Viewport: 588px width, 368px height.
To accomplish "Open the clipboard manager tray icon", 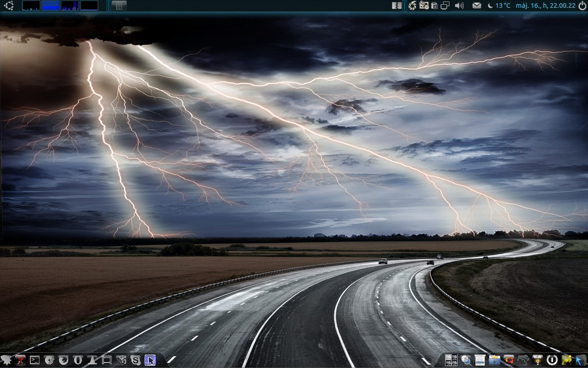I will [434, 6].
